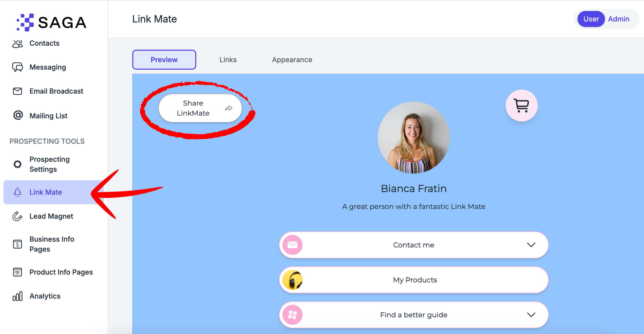Image resolution: width=644 pixels, height=334 pixels.
Task: Click the Share LinkMate button
Action: coord(200,108)
